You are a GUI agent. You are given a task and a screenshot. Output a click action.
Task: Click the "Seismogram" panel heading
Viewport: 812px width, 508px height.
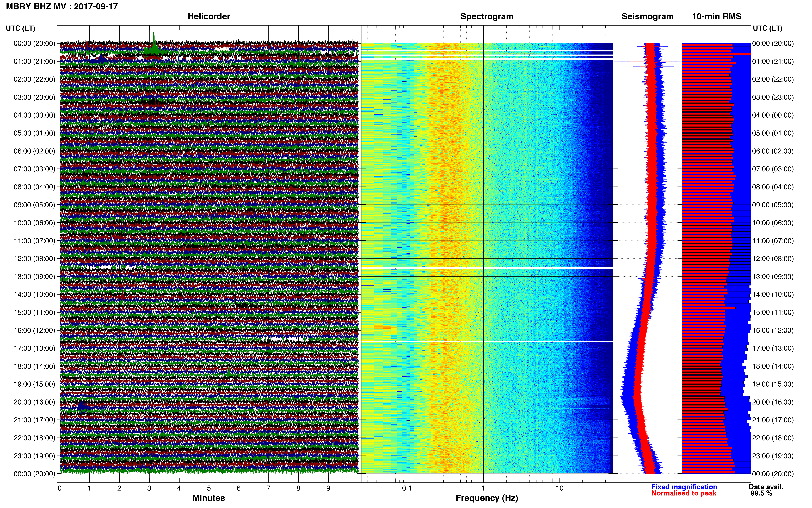[x=648, y=16]
